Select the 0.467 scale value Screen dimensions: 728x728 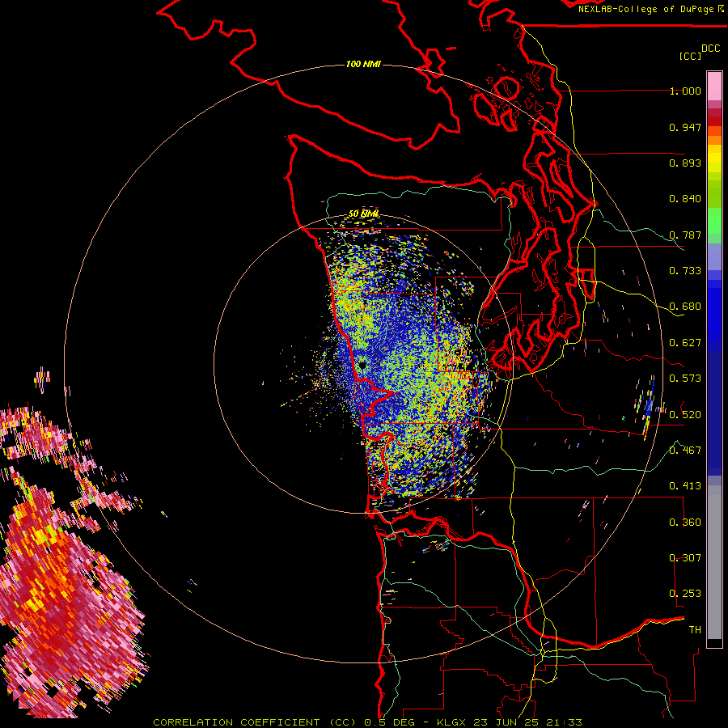point(685,451)
